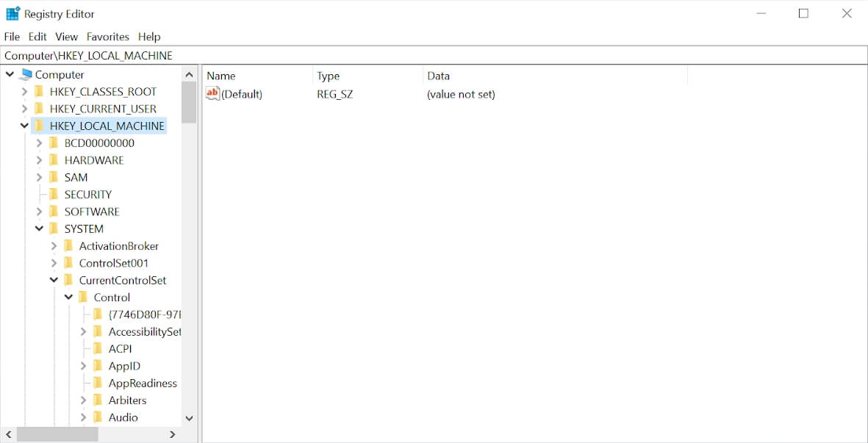Select the ACPI key in the tree
Viewport: 868px width, 443px height.
[x=121, y=348]
